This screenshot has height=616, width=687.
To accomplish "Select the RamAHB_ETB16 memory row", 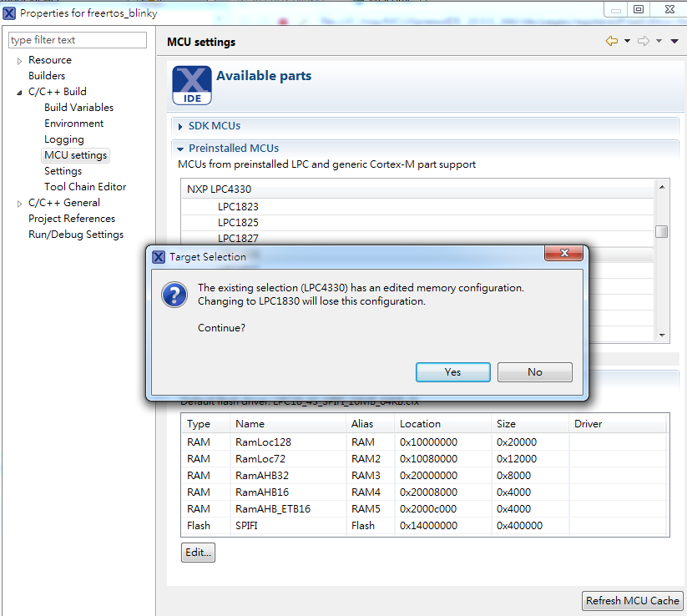I will (x=425, y=508).
